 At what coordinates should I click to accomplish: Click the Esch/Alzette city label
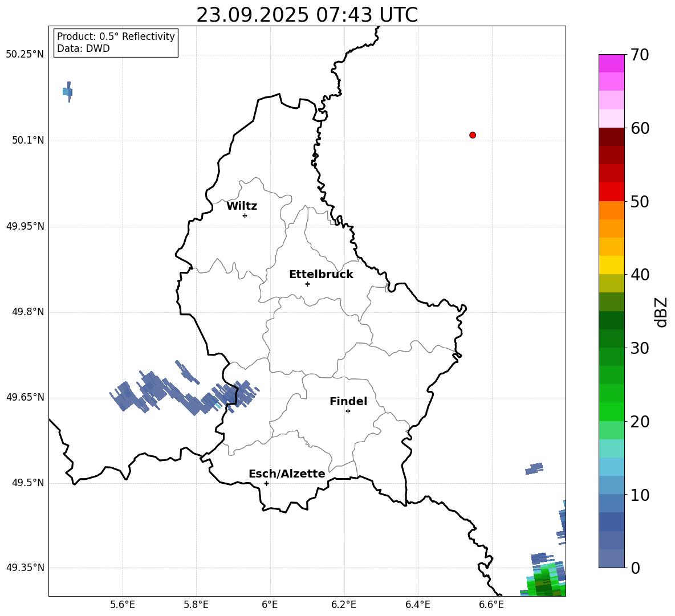tap(287, 474)
